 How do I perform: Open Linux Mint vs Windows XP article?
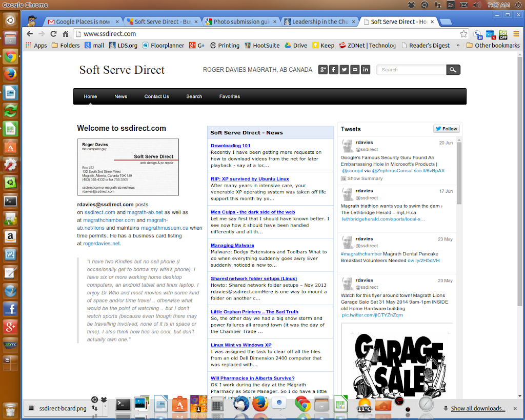(x=241, y=345)
